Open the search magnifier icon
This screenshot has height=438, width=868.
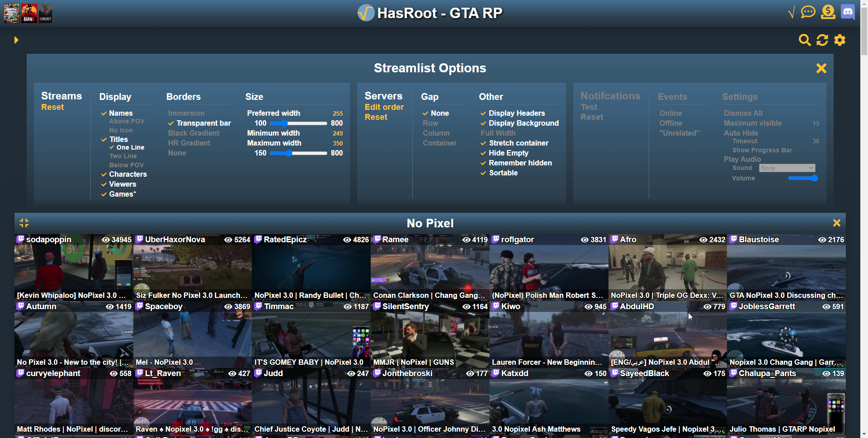[x=805, y=40]
